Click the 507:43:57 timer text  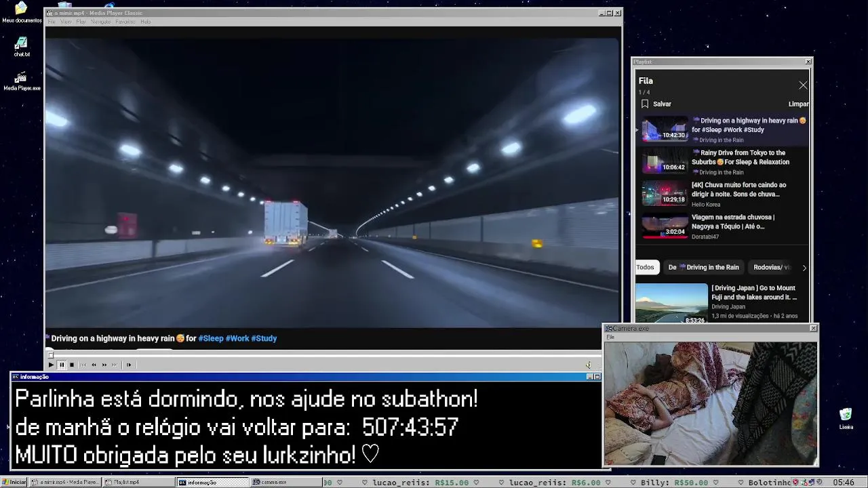[x=410, y=428]
